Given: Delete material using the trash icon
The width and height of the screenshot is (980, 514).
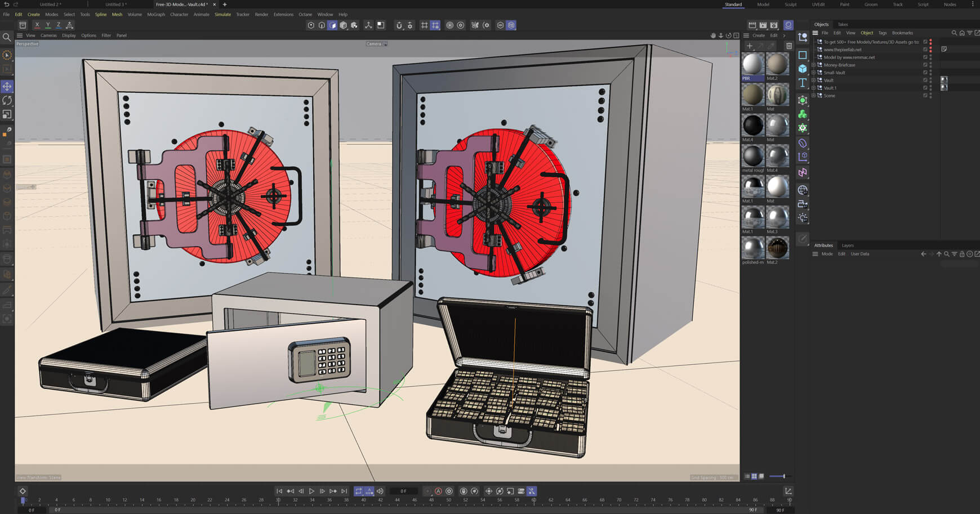Looking at the screenshot, I should coord(789,46).
